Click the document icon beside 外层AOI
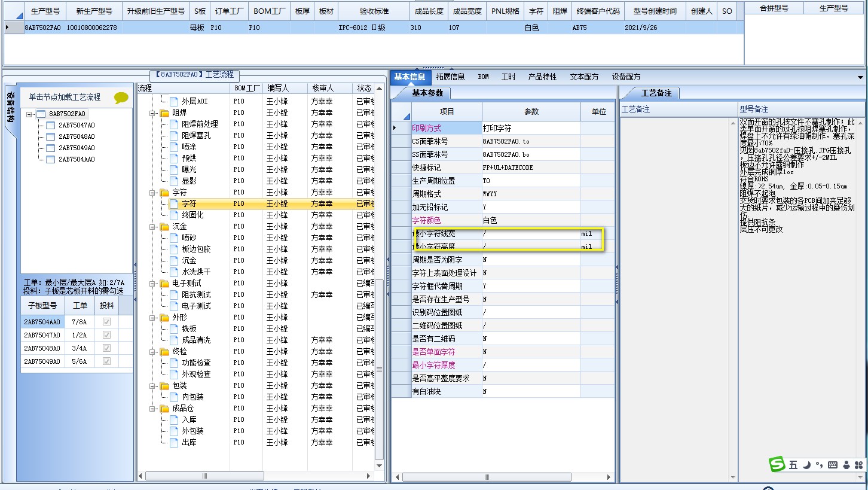This screenshot has width=868, height=490. pyautogui.click(x=174, y=101)
